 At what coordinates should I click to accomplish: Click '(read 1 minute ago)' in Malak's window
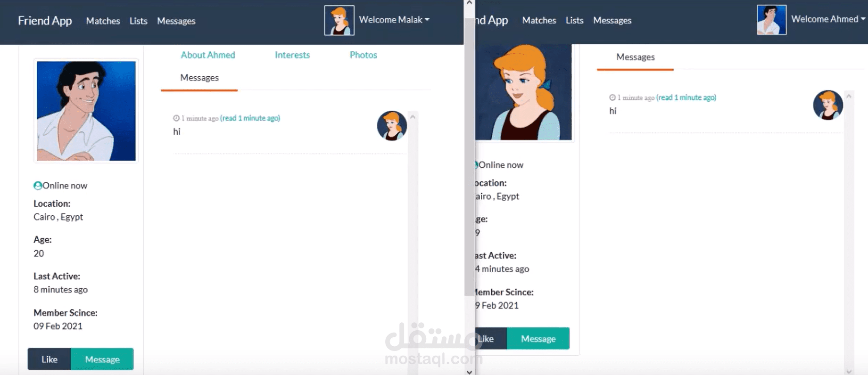pyautogui.click(x=250, y=118)
